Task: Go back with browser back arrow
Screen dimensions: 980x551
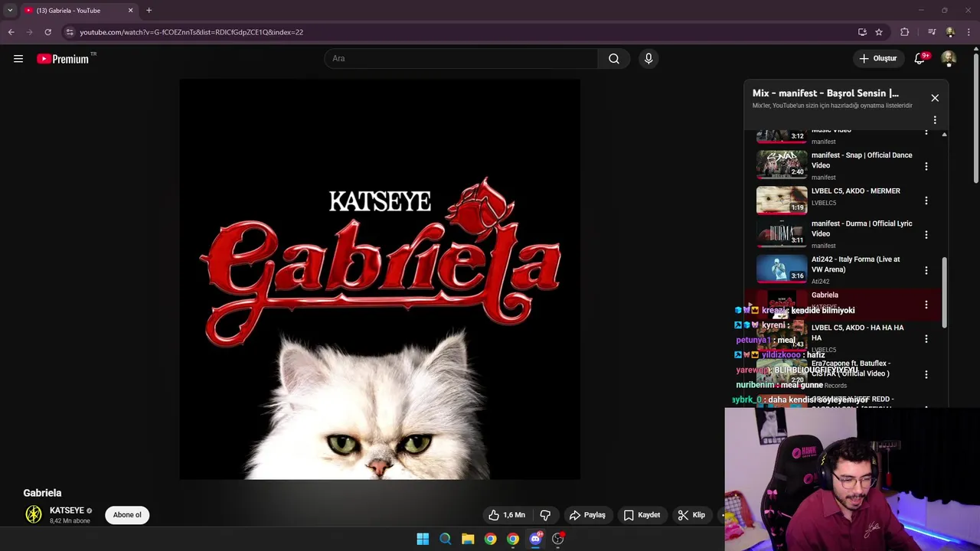Action: [x=11, y=32]
